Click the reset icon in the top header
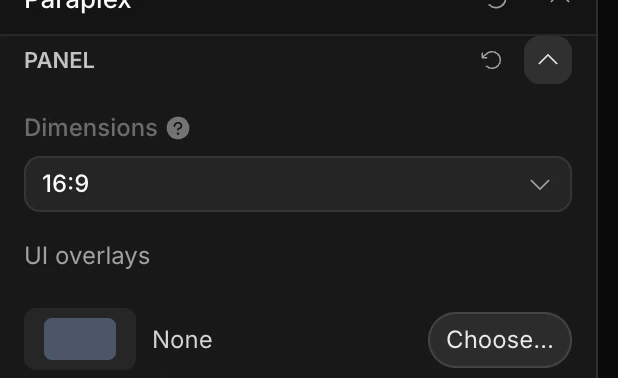The height and width of the screenshot is (378, 618). [x=497, y=3]
